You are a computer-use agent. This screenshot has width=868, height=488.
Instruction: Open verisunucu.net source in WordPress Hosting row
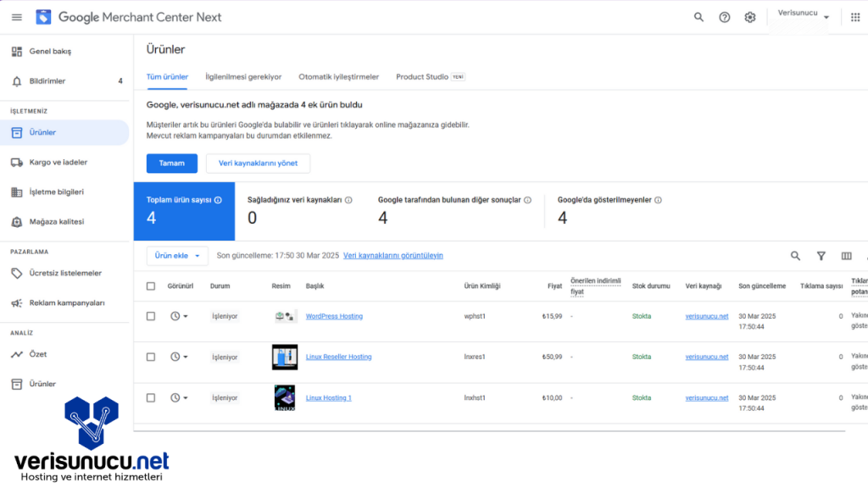point(706,317)
